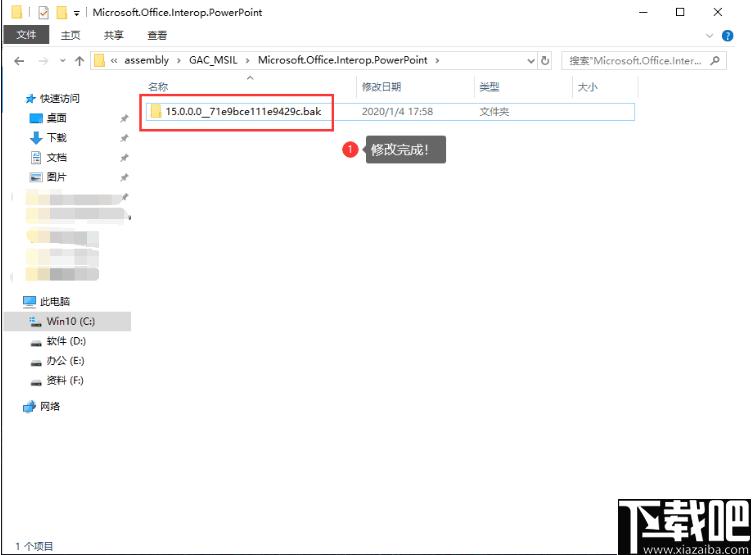Open the recent locations dropdown arrow
The height and width of the screenshot is (555, 753).
pos(62,61)
